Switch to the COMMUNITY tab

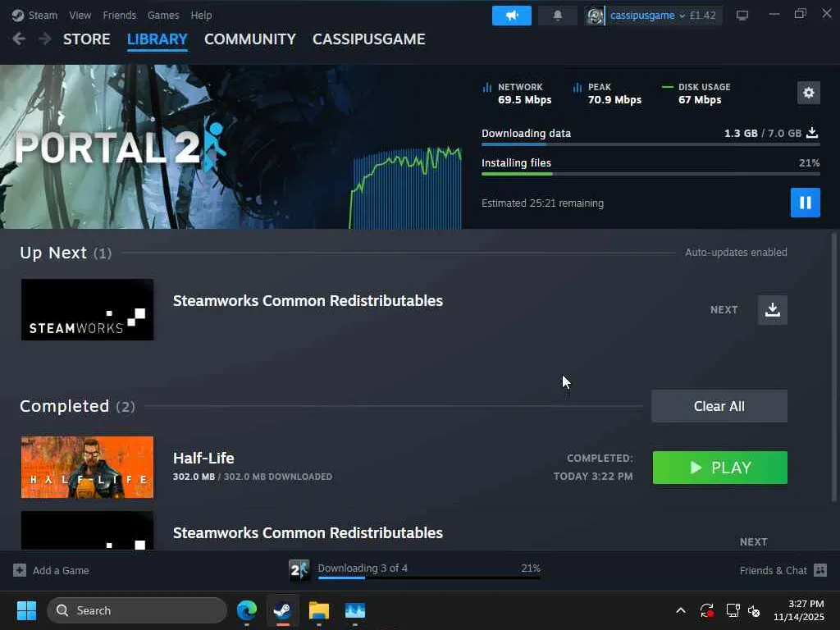click(x=249, y=39)
